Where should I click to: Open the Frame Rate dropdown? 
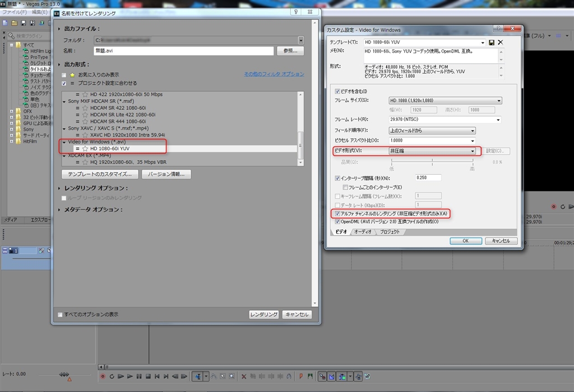498,120
